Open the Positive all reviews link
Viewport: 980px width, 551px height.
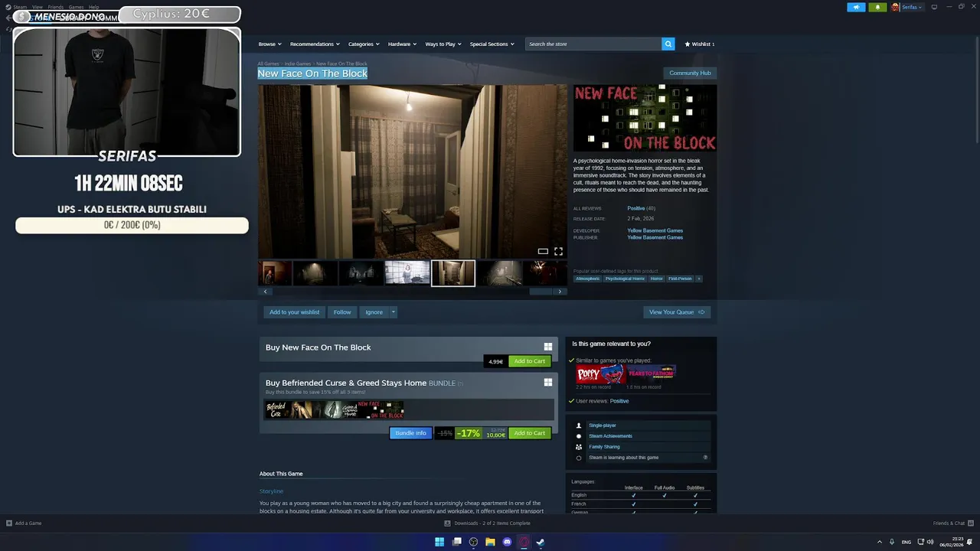tap(635, 208)
